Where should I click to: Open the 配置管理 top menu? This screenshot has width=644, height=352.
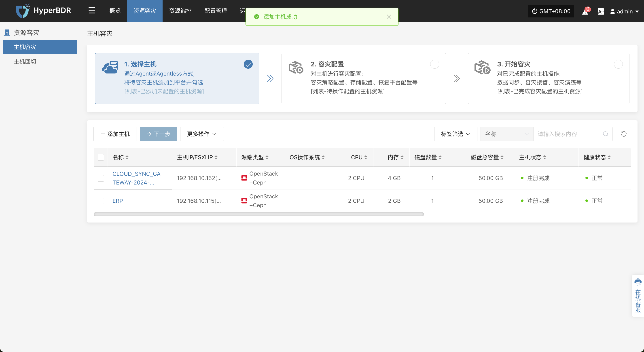[216, 11]
